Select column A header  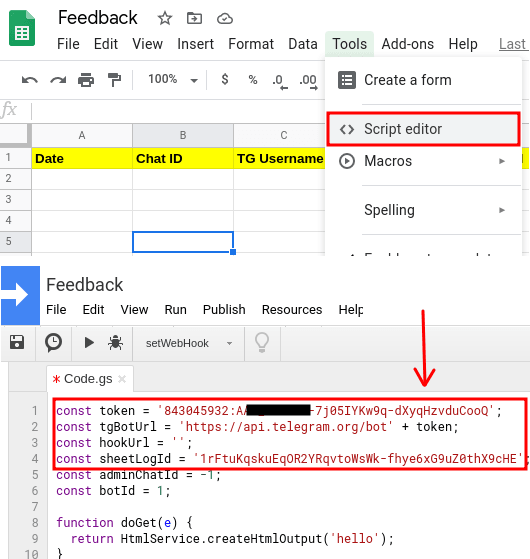coord(82,135)
